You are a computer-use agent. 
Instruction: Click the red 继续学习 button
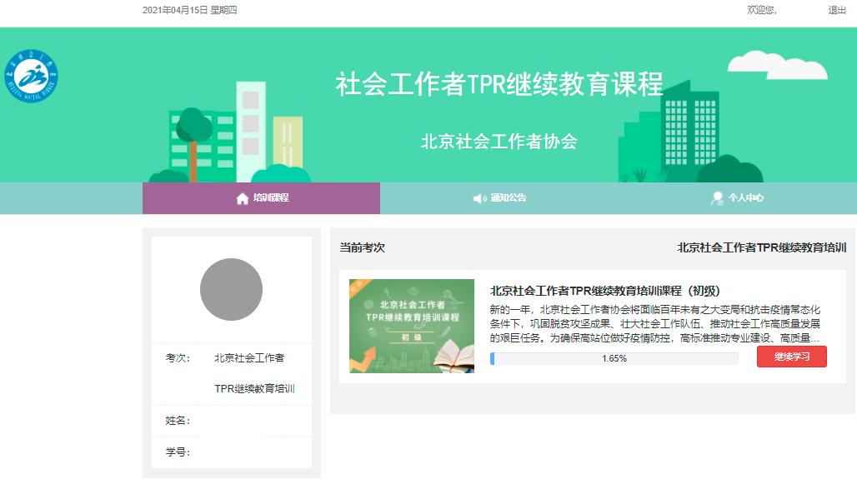(791, 357)
